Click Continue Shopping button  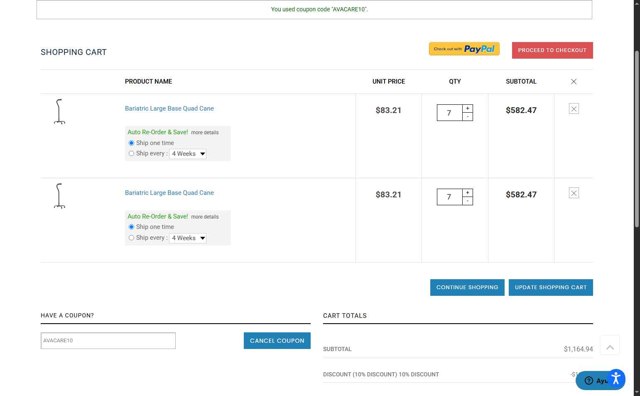coord(467,287)
